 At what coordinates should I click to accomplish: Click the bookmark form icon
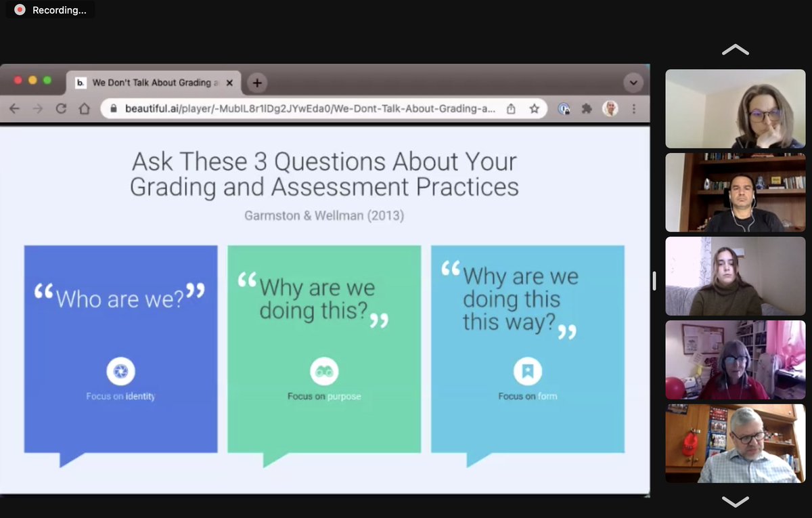pyautogui.click(x=527, y=372)
